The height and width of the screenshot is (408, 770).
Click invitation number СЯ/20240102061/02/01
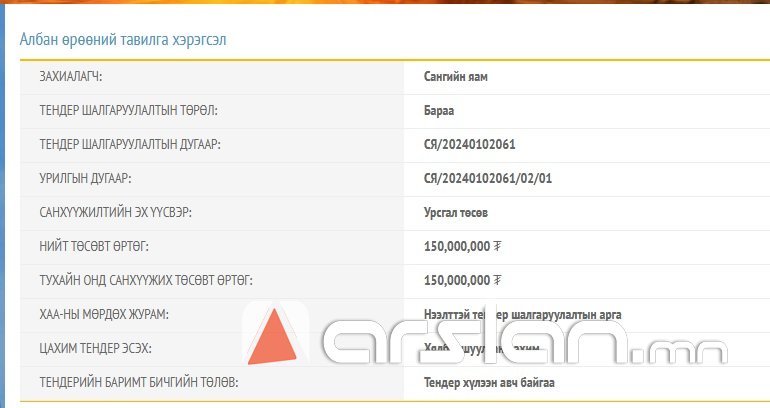[488, 178]
